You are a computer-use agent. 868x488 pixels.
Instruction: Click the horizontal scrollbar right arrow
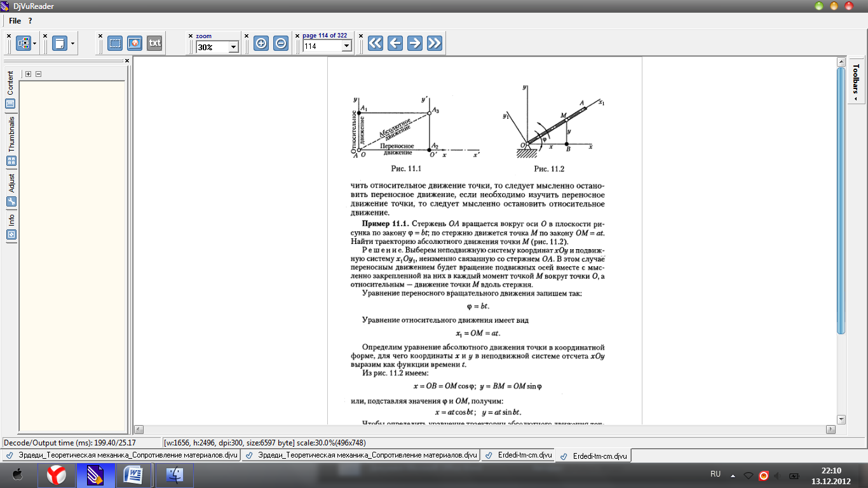[830, 430]
